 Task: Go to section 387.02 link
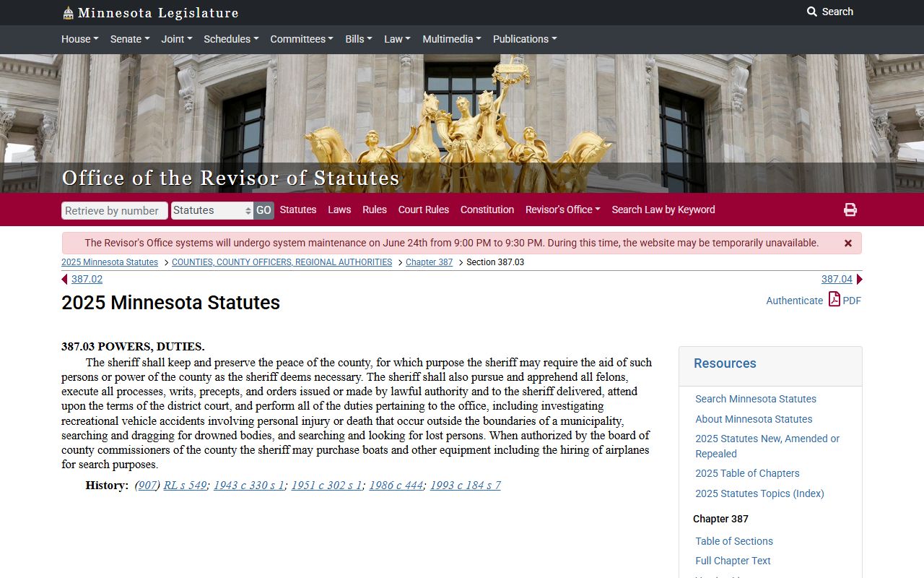[x=87, y=279]
